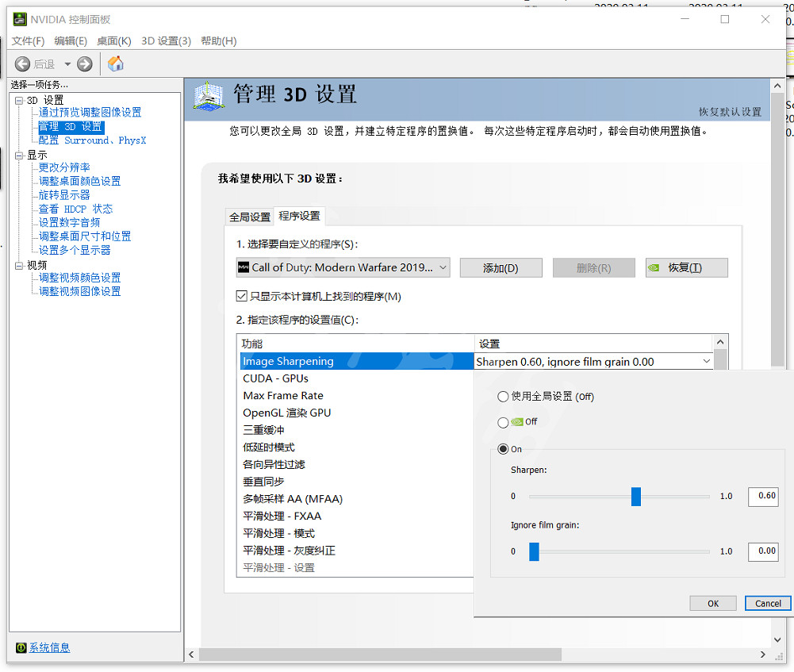
Task: Collapse the 显示 tree node
Action: (x=18, y=156)
